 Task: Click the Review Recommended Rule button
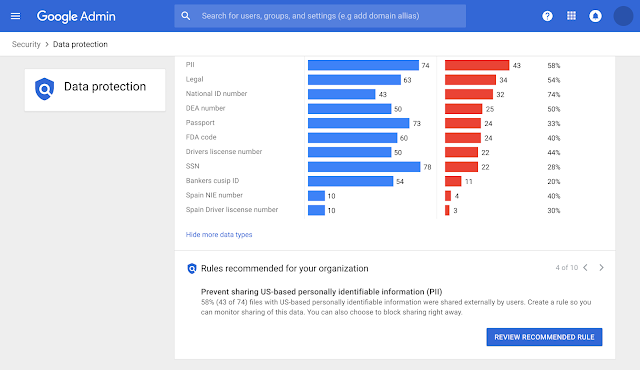[544, 337]
